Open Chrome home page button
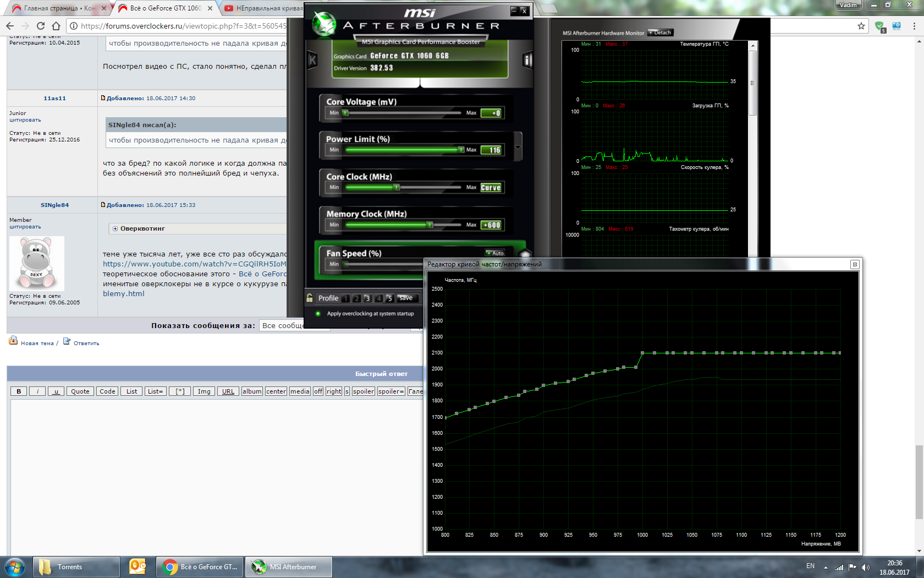Screen dimensions: 924x578 coord(56,26)
